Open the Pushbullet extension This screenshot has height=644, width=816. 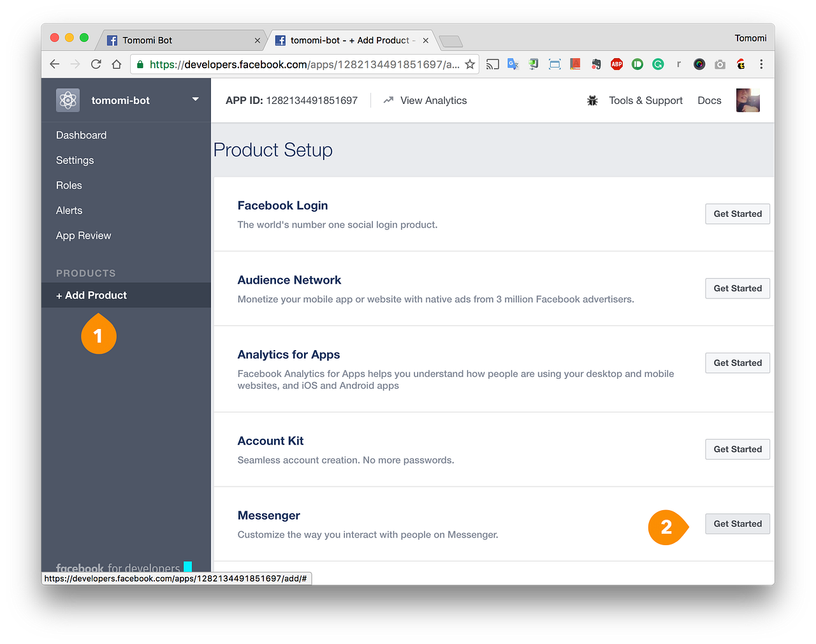(x=637, y=64)
